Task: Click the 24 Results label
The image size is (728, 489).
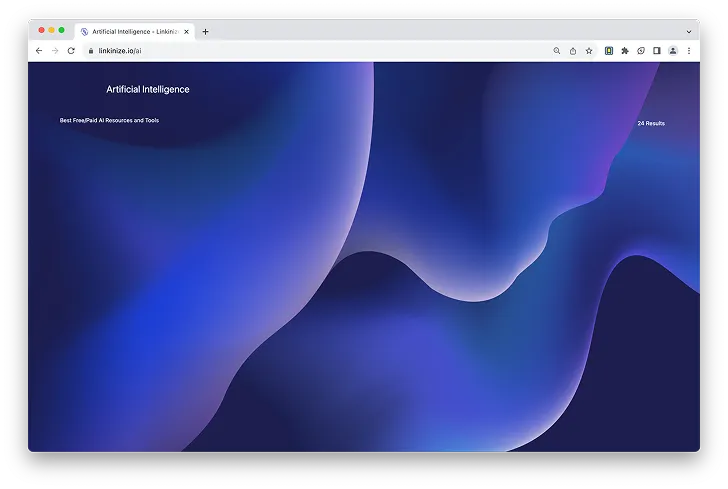Action: coord(651,123)
